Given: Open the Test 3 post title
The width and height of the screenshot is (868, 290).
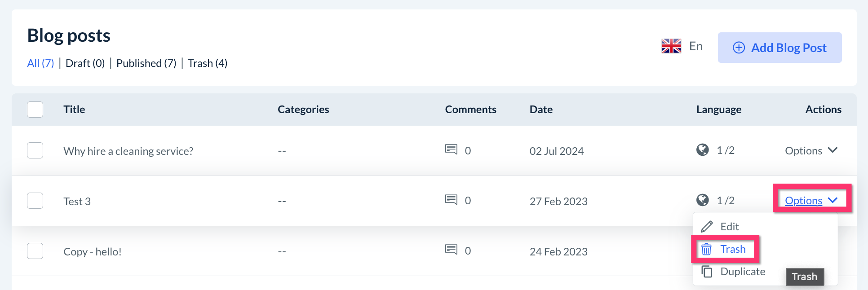Looking at the screenshot, I should pos(77,202).
